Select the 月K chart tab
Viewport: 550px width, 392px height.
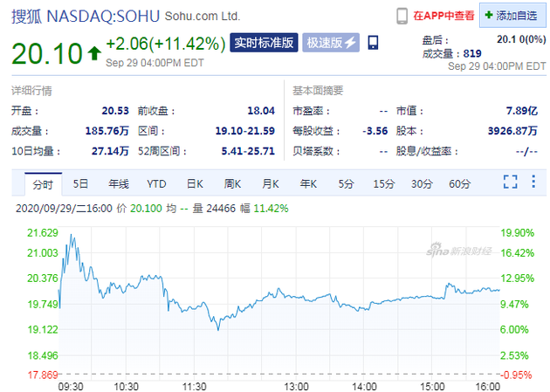[x=271, y=183]
